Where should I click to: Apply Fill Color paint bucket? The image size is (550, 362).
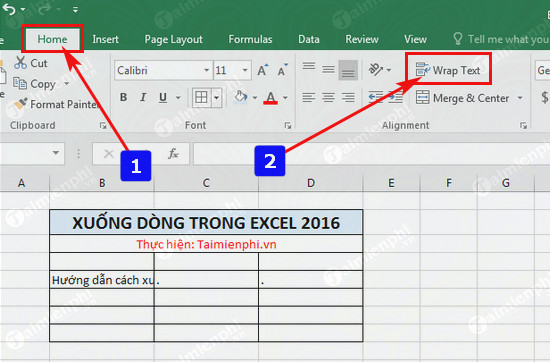[241, 97]
